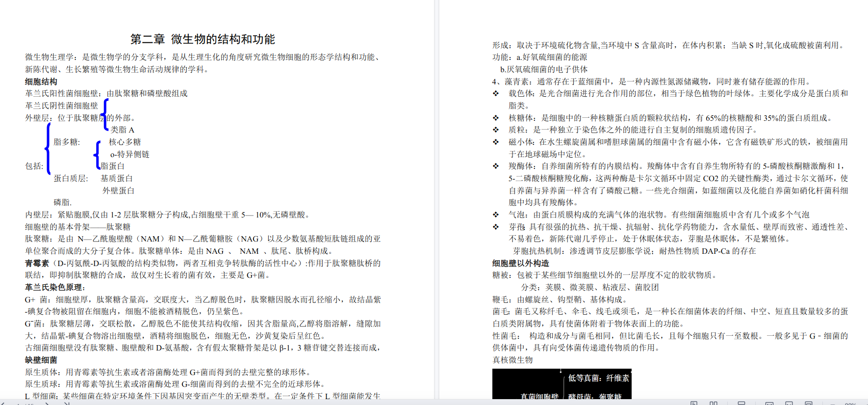Click the diamond bullet before 气泡
The image size is (868, 405).
[496, 215]
